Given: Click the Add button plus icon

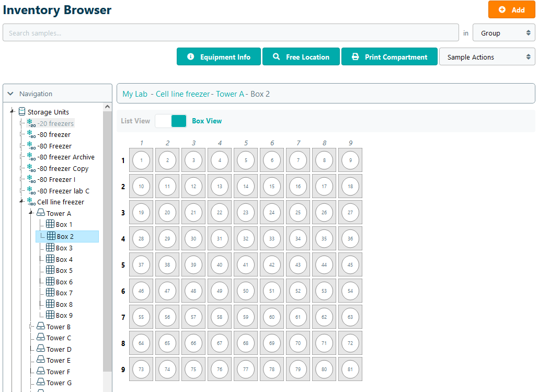Looking at the screenshot, I should tap(502, 10).
